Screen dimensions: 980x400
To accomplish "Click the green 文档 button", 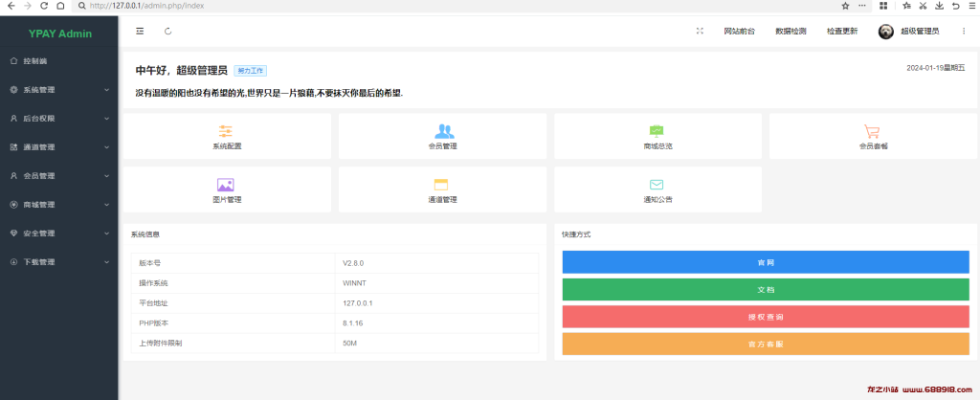I will (x=765, y=289).
